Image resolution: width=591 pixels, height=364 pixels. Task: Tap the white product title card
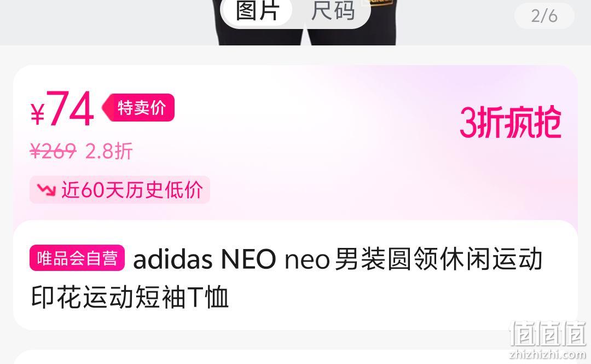tap(296, 275)
